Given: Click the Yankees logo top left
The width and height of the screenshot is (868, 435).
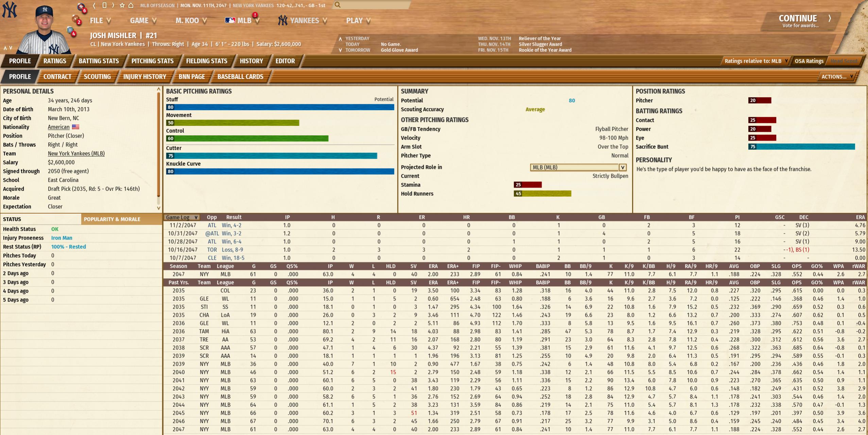Looking at the screenshot, I should (x=9, y=10).
